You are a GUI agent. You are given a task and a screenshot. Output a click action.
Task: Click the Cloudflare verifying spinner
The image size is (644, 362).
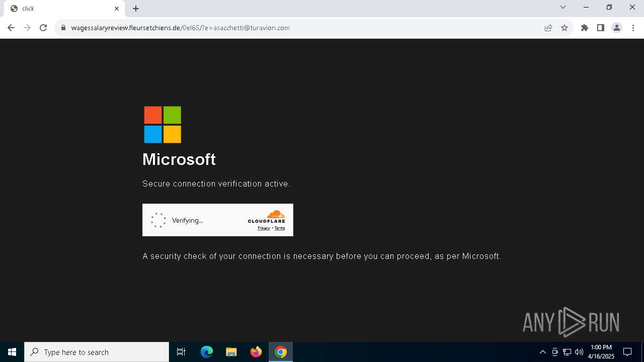(158, 220)
